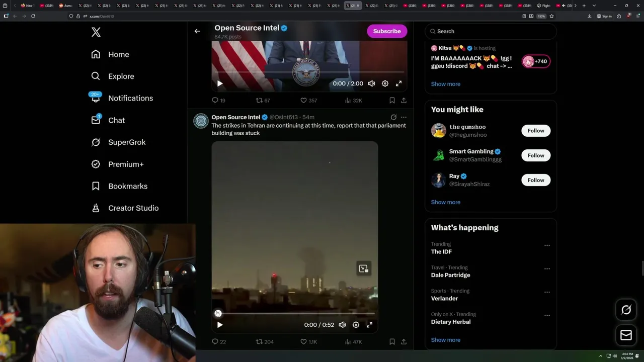Open a new browser tab
Viewport: 644px width, 362px height.
[584, 6]
